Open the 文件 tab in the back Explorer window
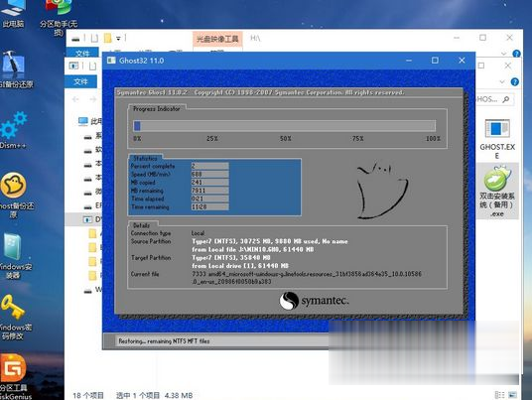This screenshot has height=400, width=532. (82, 53)
